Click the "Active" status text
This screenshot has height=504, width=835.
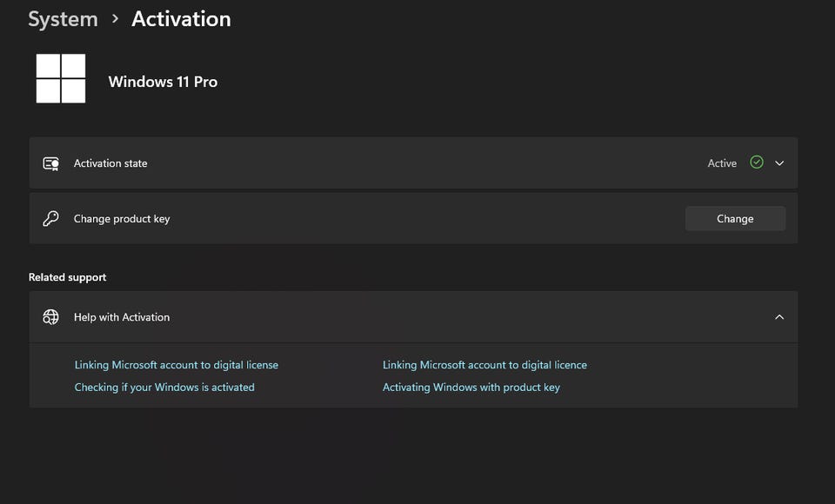[722, 163]
